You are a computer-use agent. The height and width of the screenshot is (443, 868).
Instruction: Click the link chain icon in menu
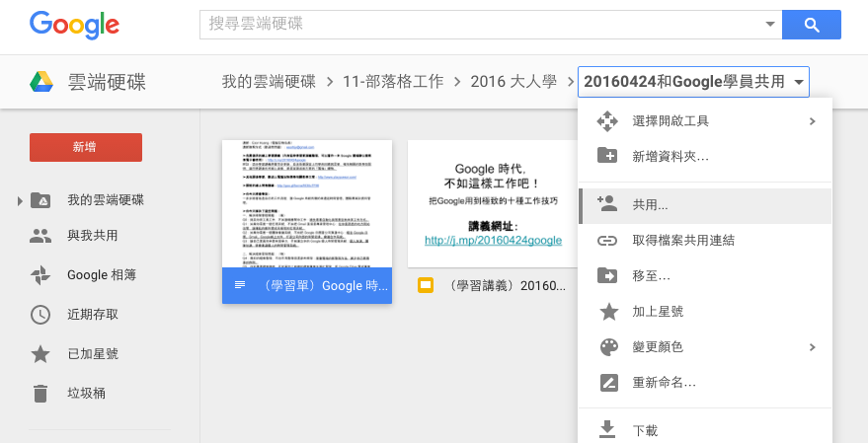[607, 241]
